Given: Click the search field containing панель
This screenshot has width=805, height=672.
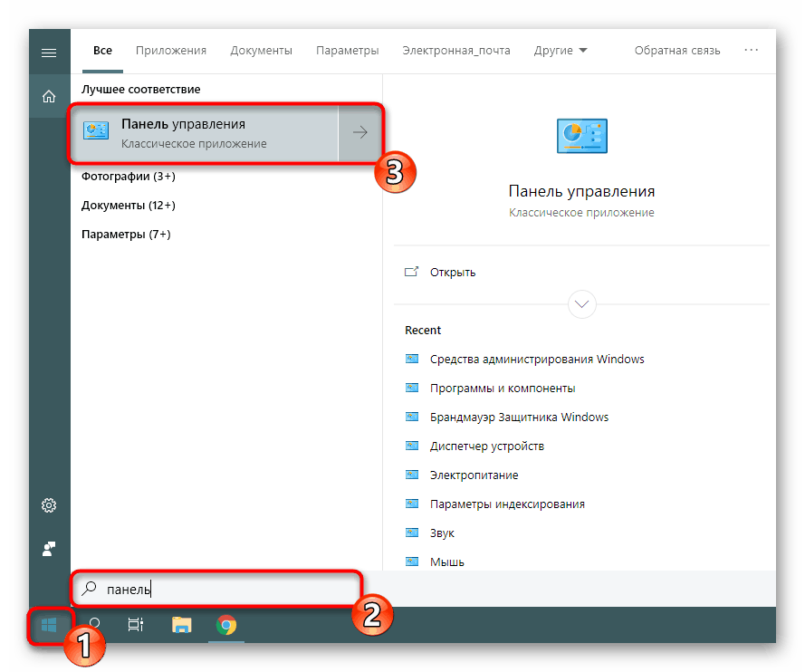Looking at the screenshot, I should (216, 589).
